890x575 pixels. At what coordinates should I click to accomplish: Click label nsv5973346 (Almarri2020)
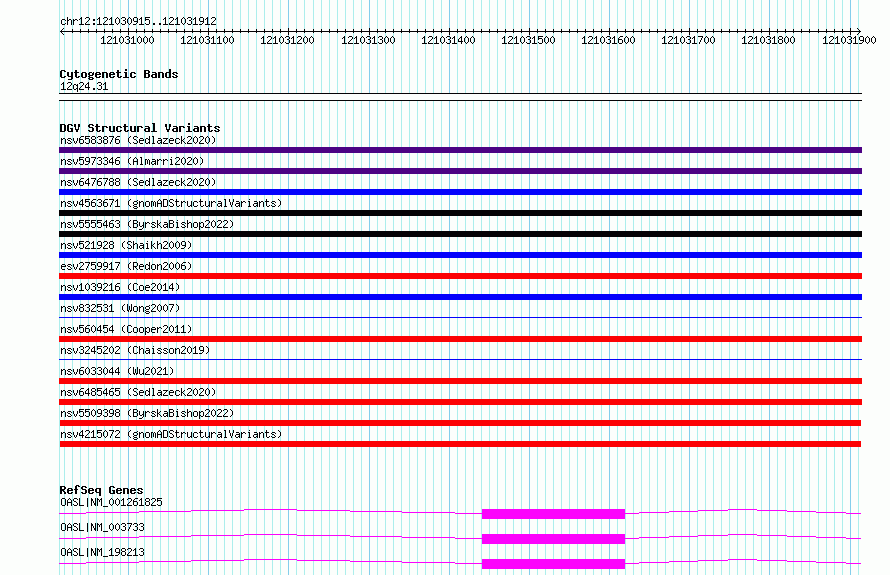(132, 161)
